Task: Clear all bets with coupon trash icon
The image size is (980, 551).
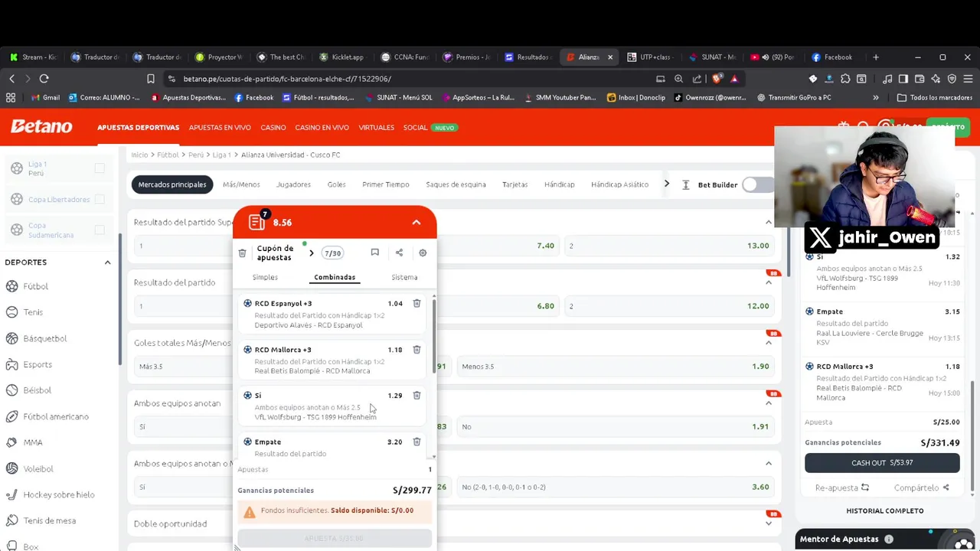Action: coord(242,253)
